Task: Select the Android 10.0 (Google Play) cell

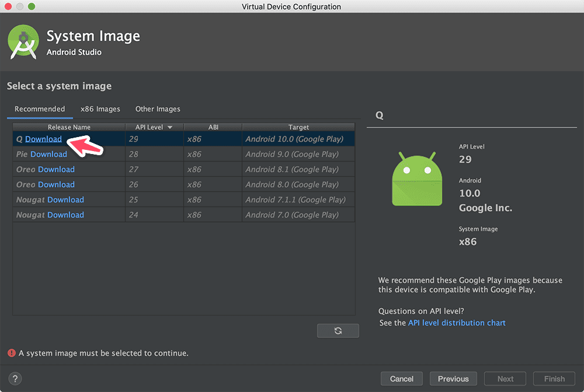Action: (298, 139)
